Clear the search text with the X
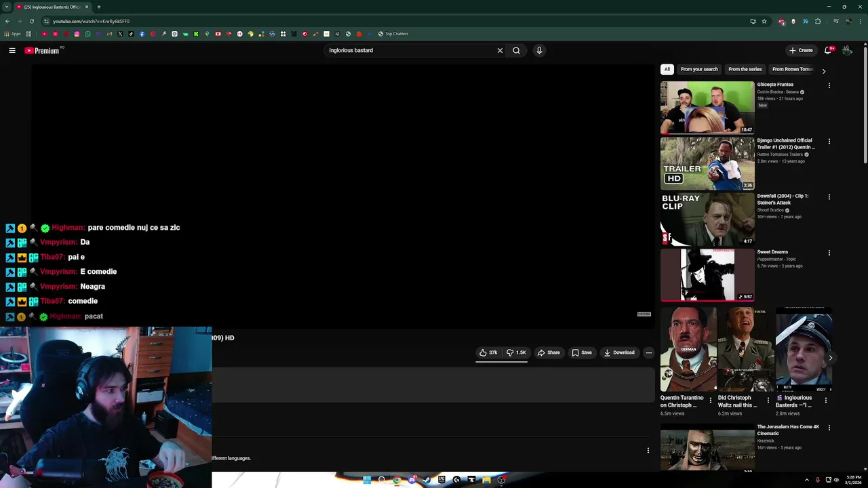This screenshot has height=488, width=868. pos(500,50)
